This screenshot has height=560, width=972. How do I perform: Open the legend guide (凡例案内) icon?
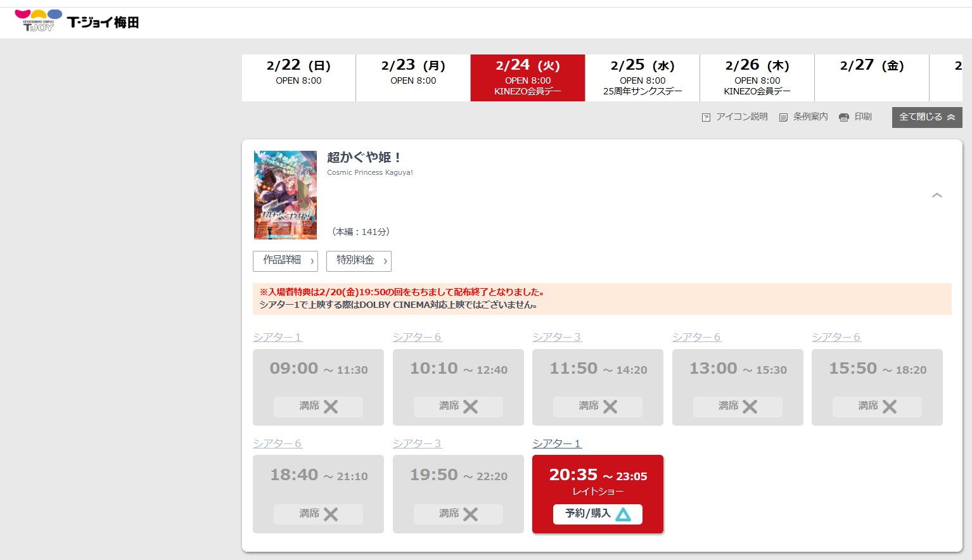[x=783, y=117]
